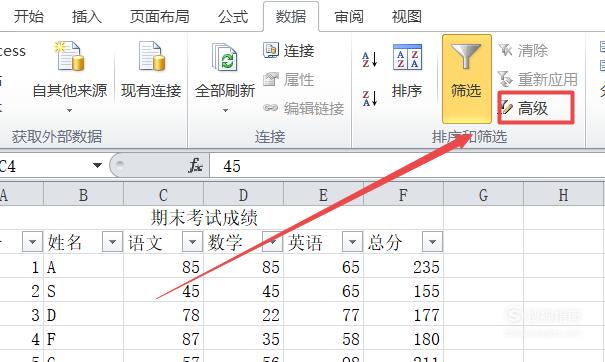The height and width of the screenshot is (362, 605).
Task: Expand the 全部刷新 dropdown arrow
Action: pos(225,110)
